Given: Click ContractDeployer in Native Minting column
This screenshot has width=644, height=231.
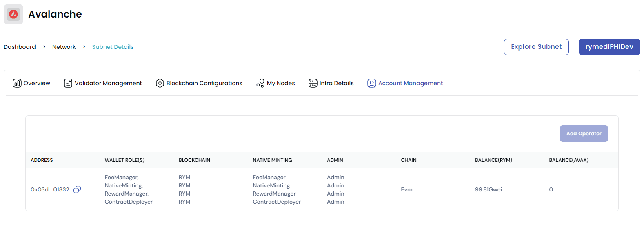Looking at the screenshot, I should pyautogui.click(x=277, y=202).
